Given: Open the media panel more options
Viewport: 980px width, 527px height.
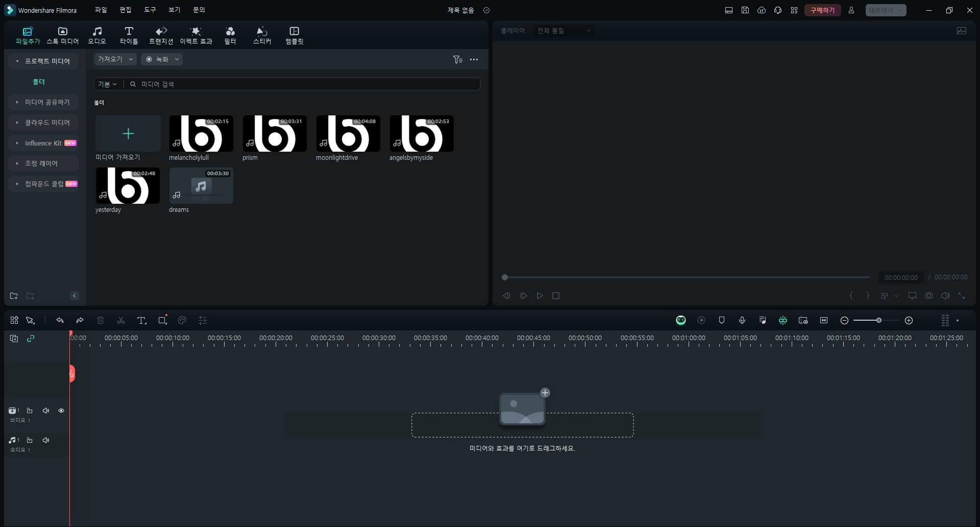Looking at the screenshot, I should 474,60.
